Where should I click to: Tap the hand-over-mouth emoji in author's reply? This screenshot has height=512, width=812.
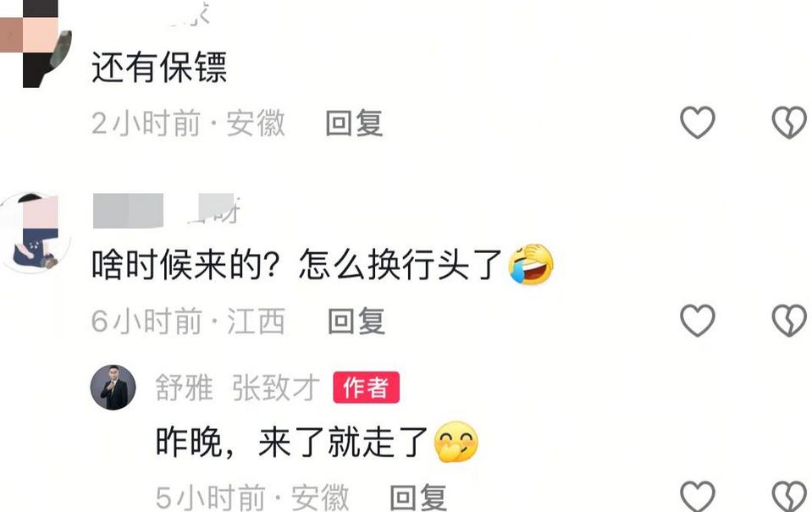[x=456, y=442]
